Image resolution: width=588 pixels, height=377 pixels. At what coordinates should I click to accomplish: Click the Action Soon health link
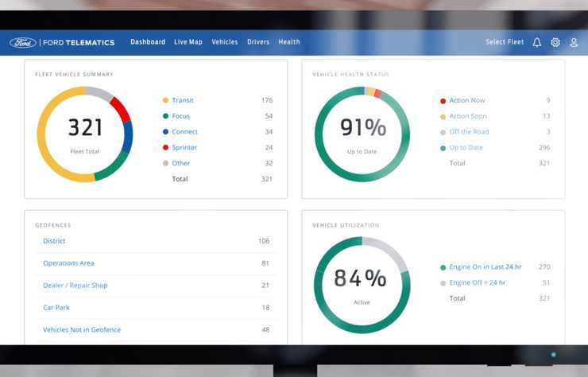468,116
